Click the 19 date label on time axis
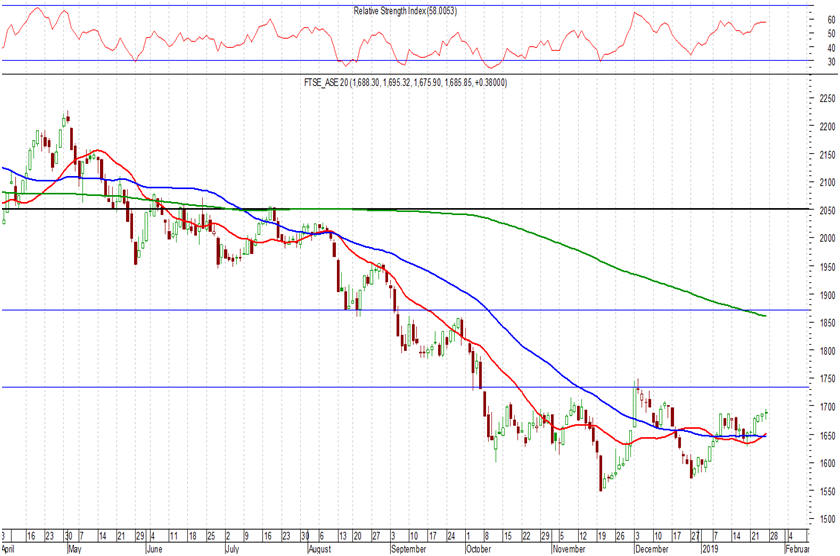 602,536
